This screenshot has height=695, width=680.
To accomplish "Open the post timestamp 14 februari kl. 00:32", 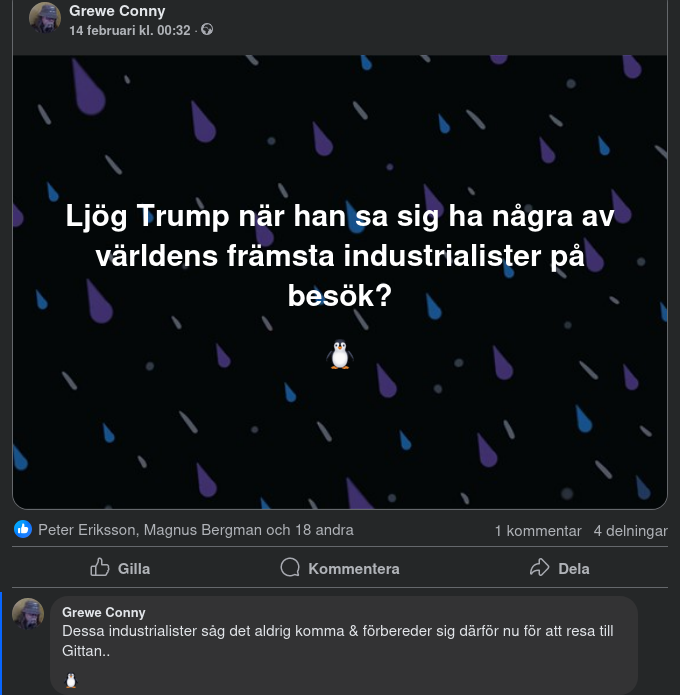I will pos(129,30).
